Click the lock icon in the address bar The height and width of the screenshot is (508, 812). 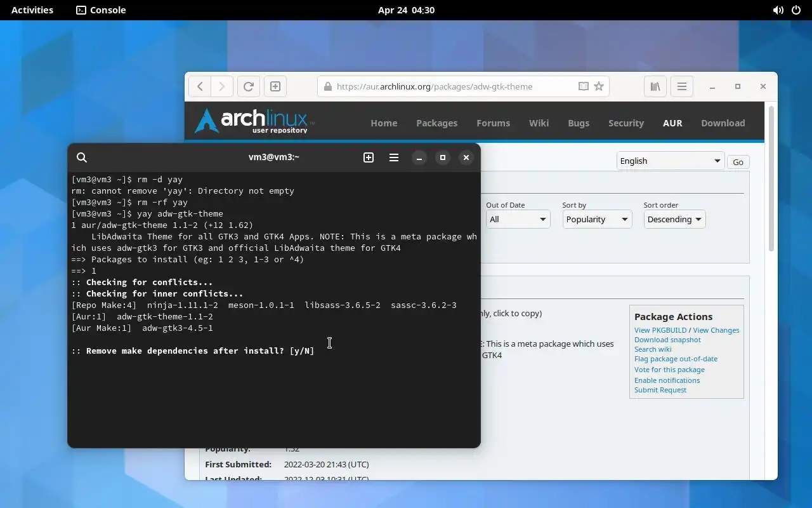click(x=327, y=86)
